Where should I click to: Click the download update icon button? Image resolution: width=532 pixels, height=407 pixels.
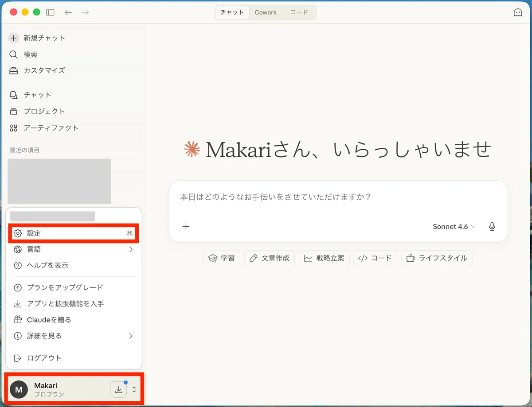[x=118, y=390]
